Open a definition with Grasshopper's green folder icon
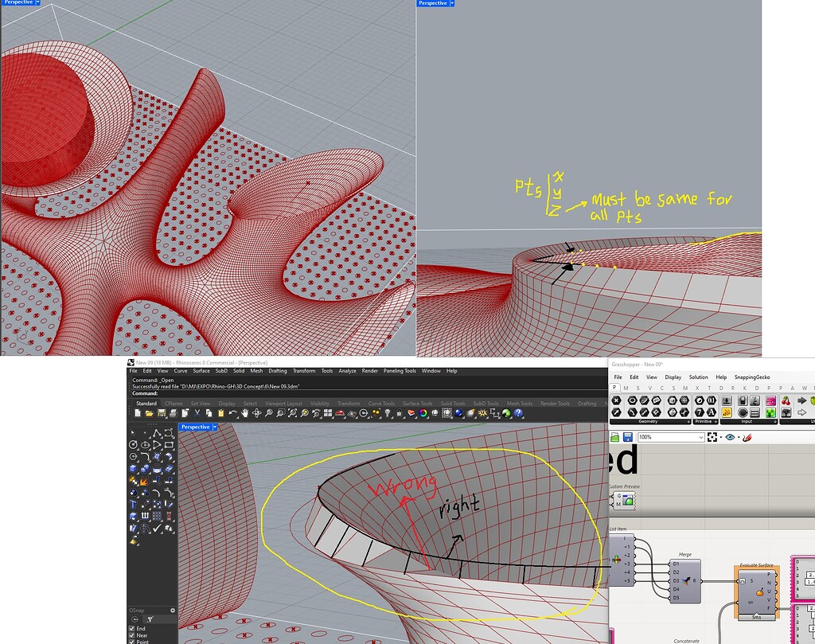Screen dimensions: 815x644 point(614,437)
